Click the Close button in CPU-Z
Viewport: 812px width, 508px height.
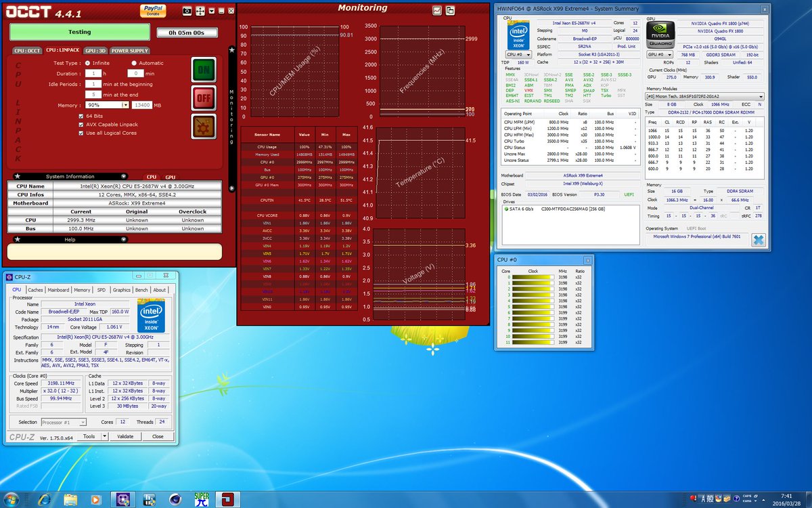(x=158, y=436)
